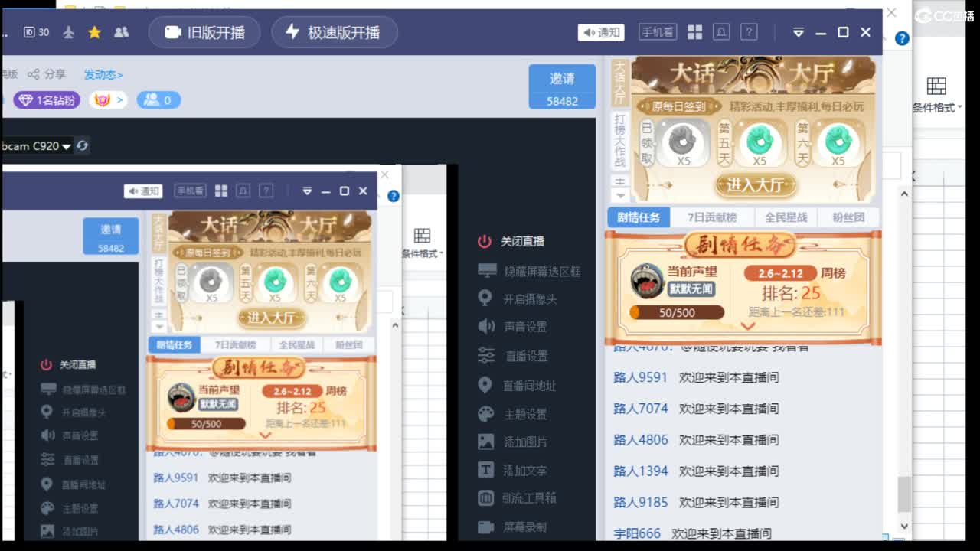
Task: Click the grey 已领取 day reward ring
Action: pos(681,142)
